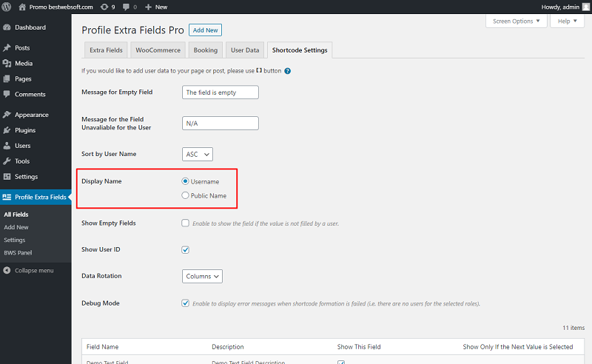
Task: Click the admin avatar in top bar
Action: coord(585,7)
